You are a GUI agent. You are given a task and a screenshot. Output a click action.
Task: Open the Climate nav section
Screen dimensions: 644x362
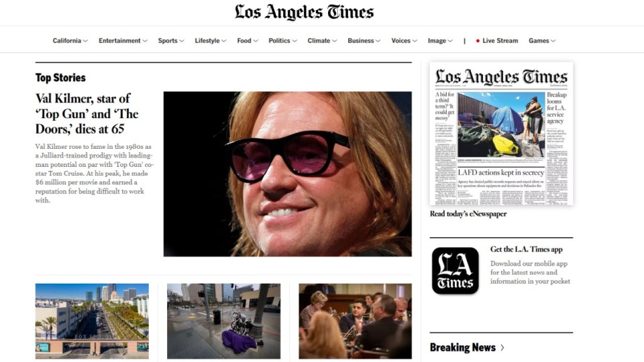pos(319,41)
